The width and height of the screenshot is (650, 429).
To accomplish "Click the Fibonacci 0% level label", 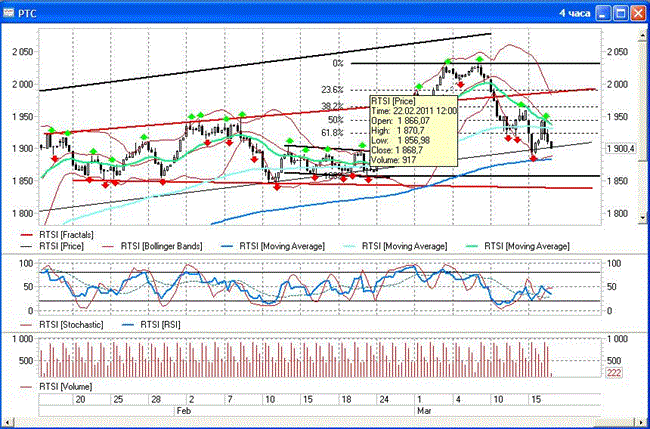I will [337, 63].
